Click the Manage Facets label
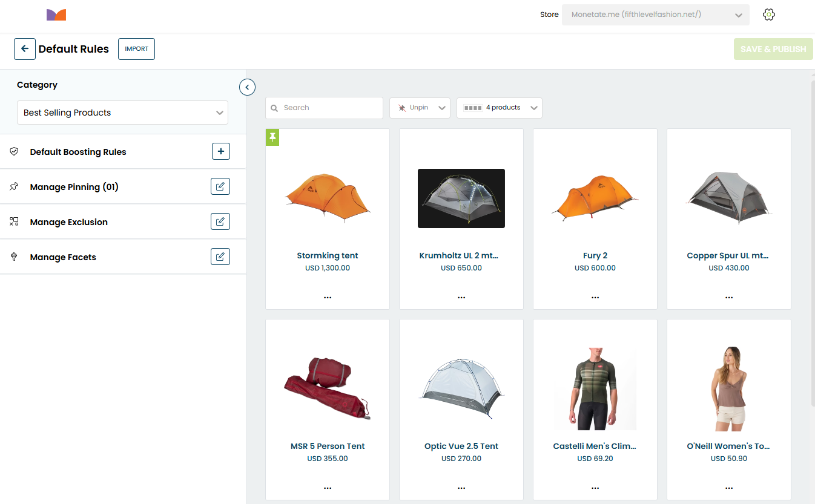Image resolution: width=815 pixels, height=504 pixels. click(63, 257)
